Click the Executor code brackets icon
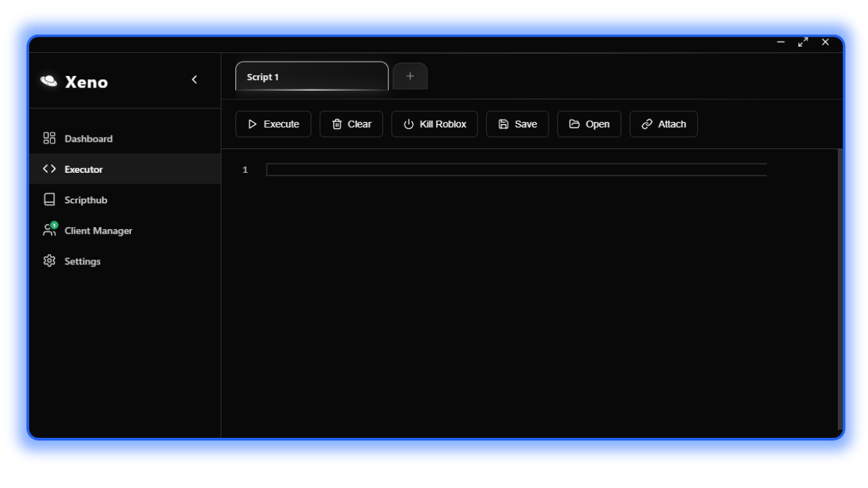The width and height of the screenshot is (868, 488). [x=50, y=169]
